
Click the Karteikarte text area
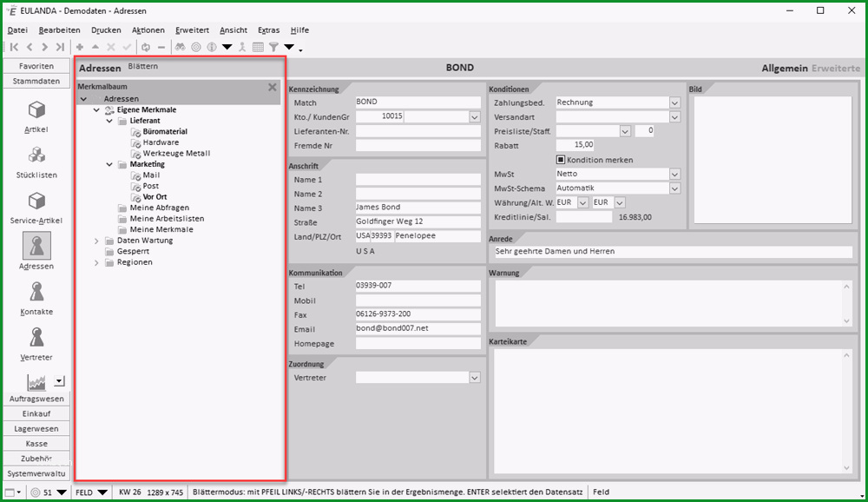[674, 411]
